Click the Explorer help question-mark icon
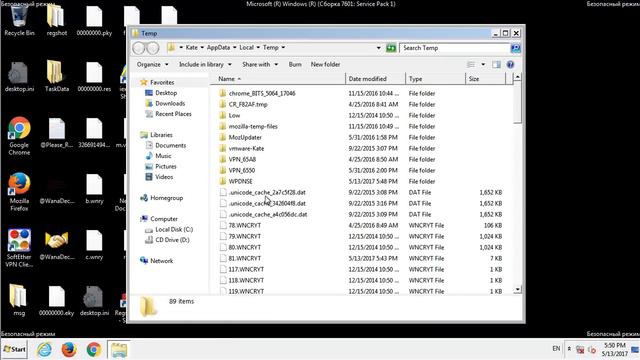 tap(510, 64)
